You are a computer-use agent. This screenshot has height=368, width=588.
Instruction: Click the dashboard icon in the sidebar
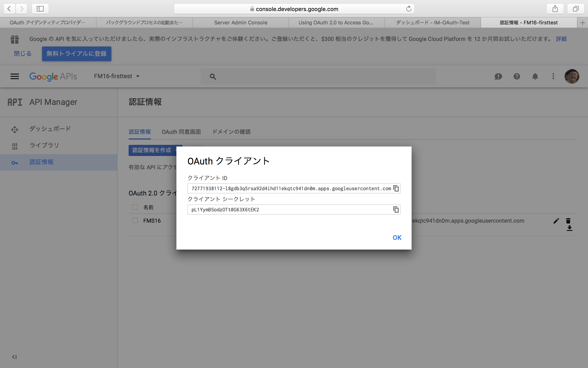pyautogui.click(x=14, y=129)
